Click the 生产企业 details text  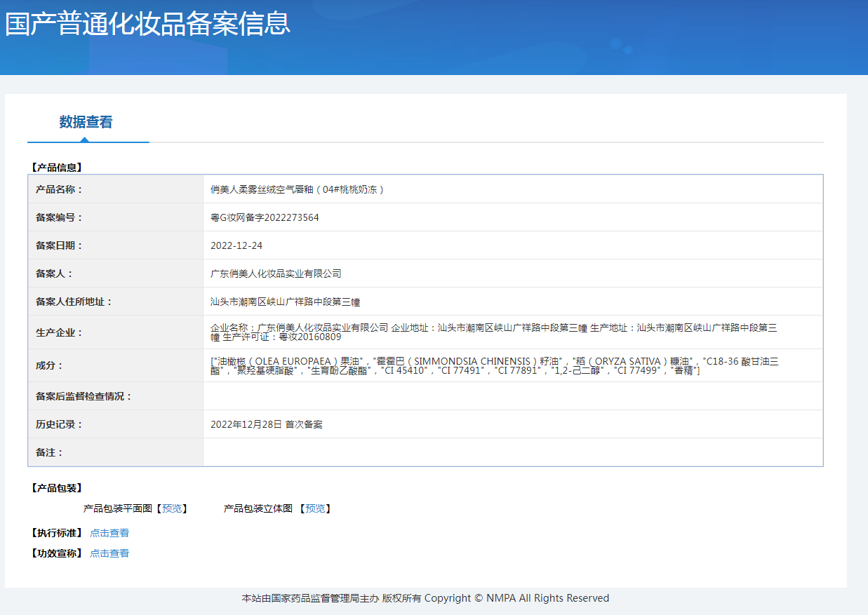pos(493,332)
